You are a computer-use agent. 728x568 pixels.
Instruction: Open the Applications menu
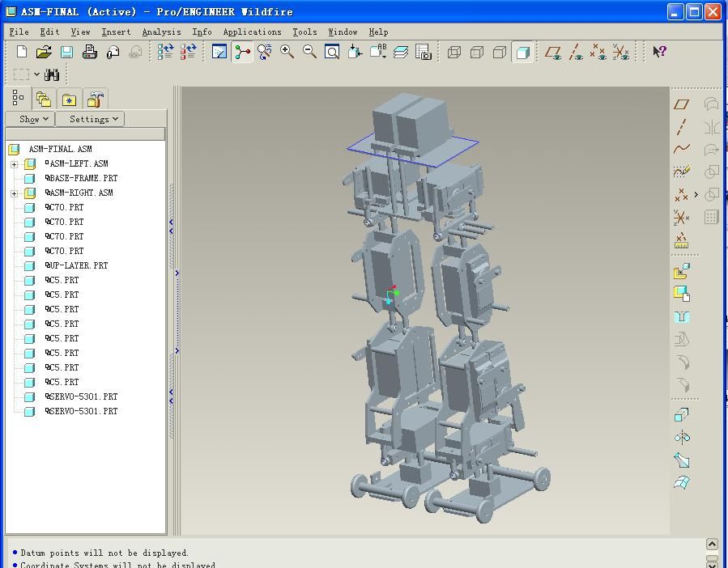click(252, 32)
